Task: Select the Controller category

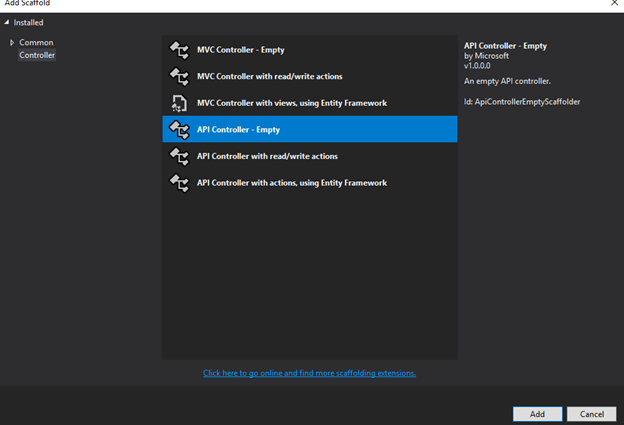Action: pyautogui.click(x=37, y=55)
